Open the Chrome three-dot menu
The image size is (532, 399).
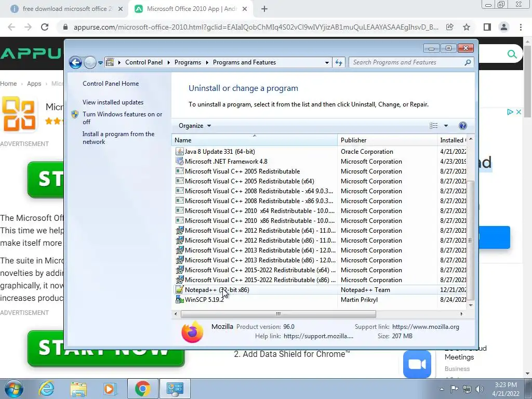pos(521,27)
